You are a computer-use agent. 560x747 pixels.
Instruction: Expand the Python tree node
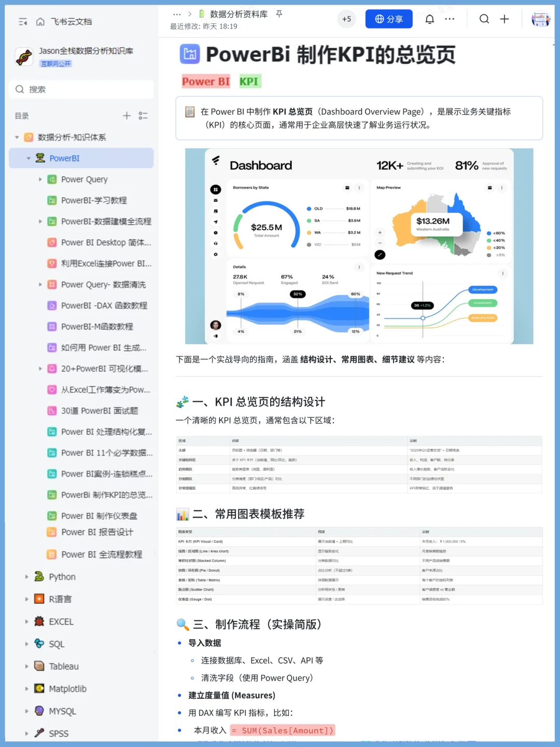pos(26,577)
